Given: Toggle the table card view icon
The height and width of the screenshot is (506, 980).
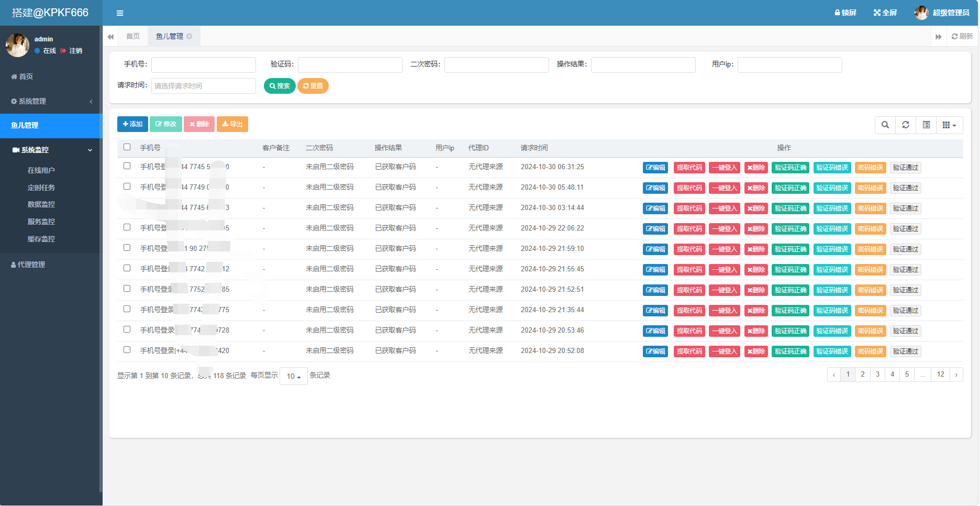Looking at the screenshot, I should coord(926,125).
